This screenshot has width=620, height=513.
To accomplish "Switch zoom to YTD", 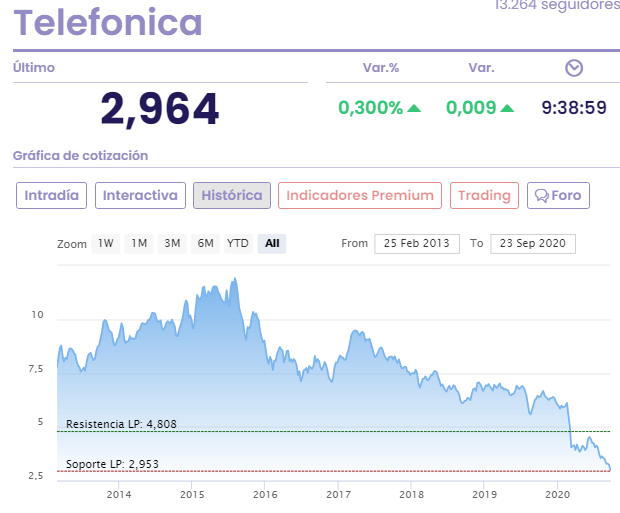I will coord(238,243).
